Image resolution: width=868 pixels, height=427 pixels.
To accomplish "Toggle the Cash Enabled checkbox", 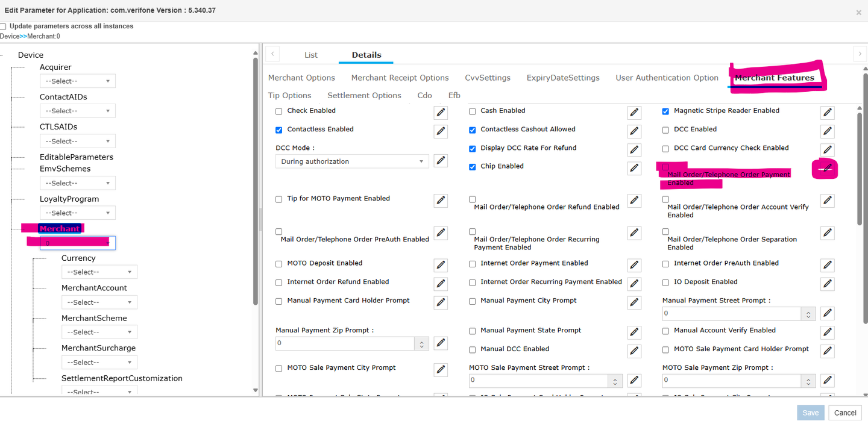I will pos(472,111).
